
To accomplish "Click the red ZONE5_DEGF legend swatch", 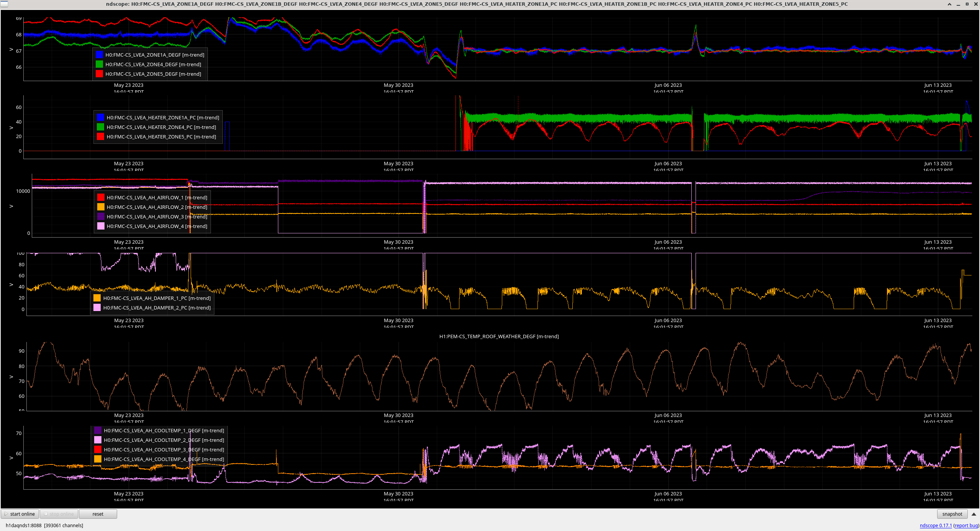I will 99,74.
